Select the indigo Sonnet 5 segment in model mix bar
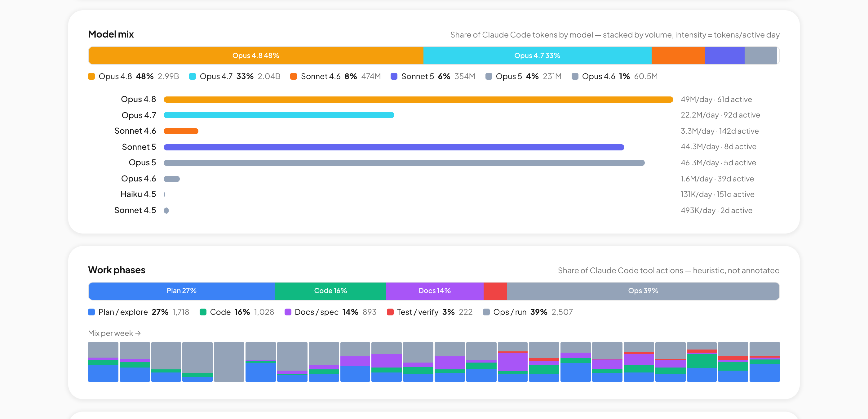Image resolution: width=868 pixels, height=419 pixels. (x=724, y=56)
